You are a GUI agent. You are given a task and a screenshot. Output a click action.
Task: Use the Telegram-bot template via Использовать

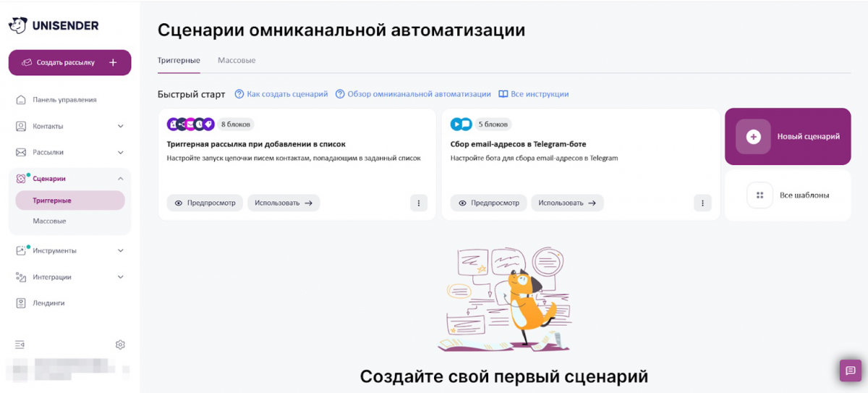pyautogui.click(x=567, y=203)
